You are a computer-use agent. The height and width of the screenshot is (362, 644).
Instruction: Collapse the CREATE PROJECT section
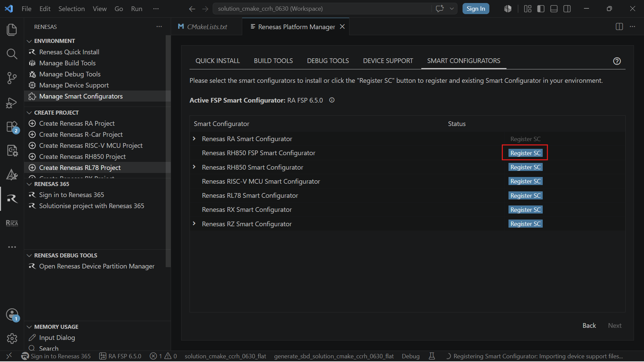pos(29,113)
